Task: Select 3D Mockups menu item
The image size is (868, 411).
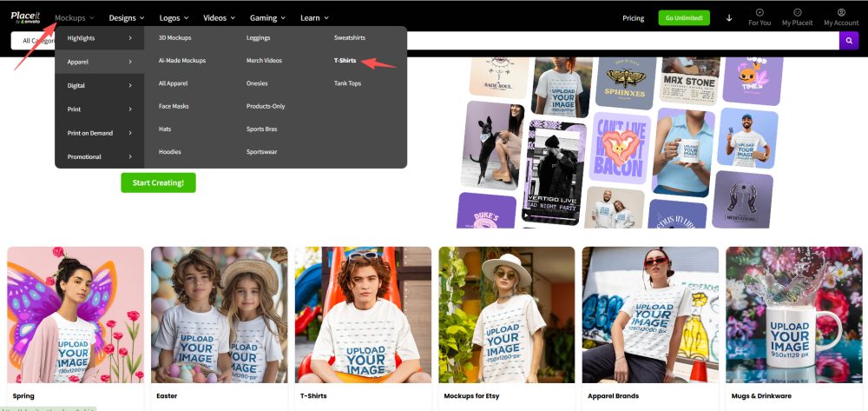Action: [175, 37]
